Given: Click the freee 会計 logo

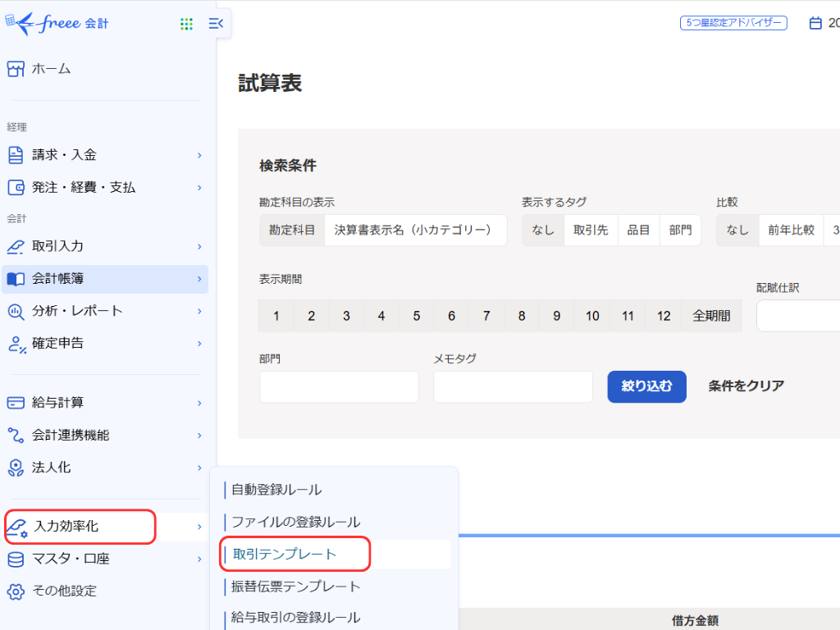Looking at the screenshot, I should 57,24.
